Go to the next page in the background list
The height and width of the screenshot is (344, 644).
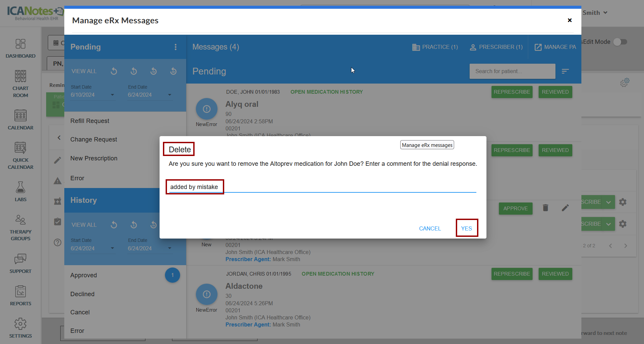(625, 246)
